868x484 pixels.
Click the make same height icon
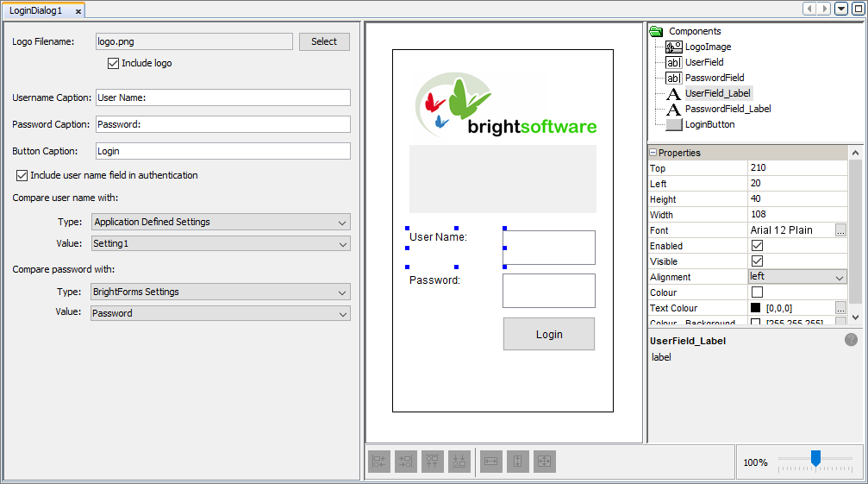[x=517, y=462]
